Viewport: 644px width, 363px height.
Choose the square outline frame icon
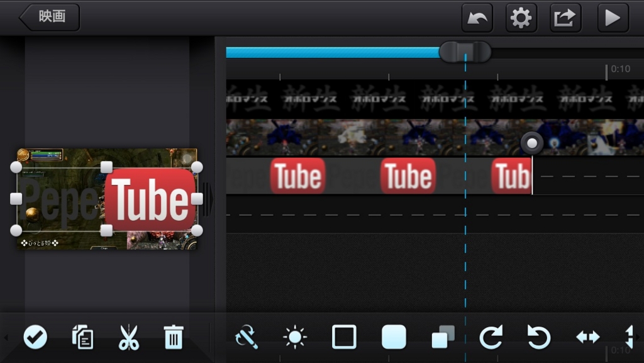pyautogui.click(x=344, y=337)
